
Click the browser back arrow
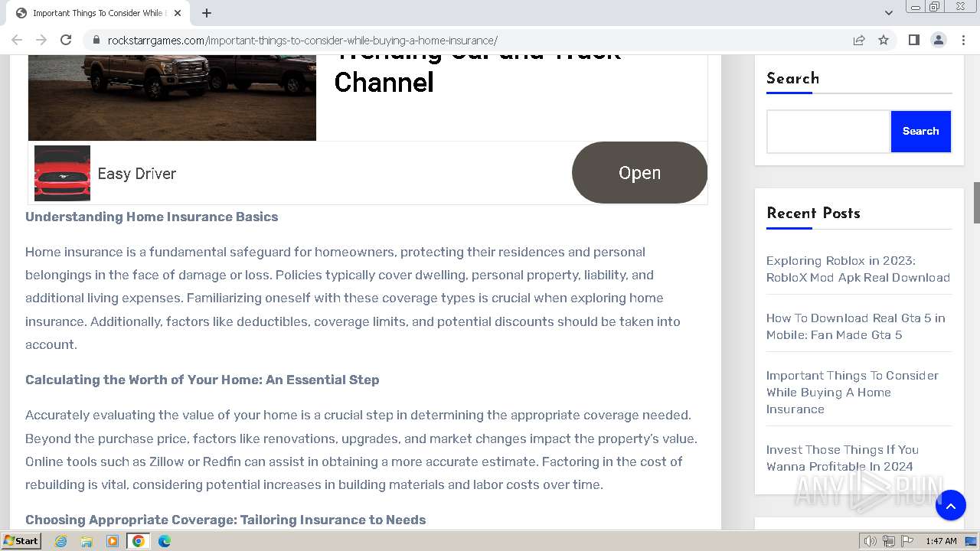pos(17,40)
